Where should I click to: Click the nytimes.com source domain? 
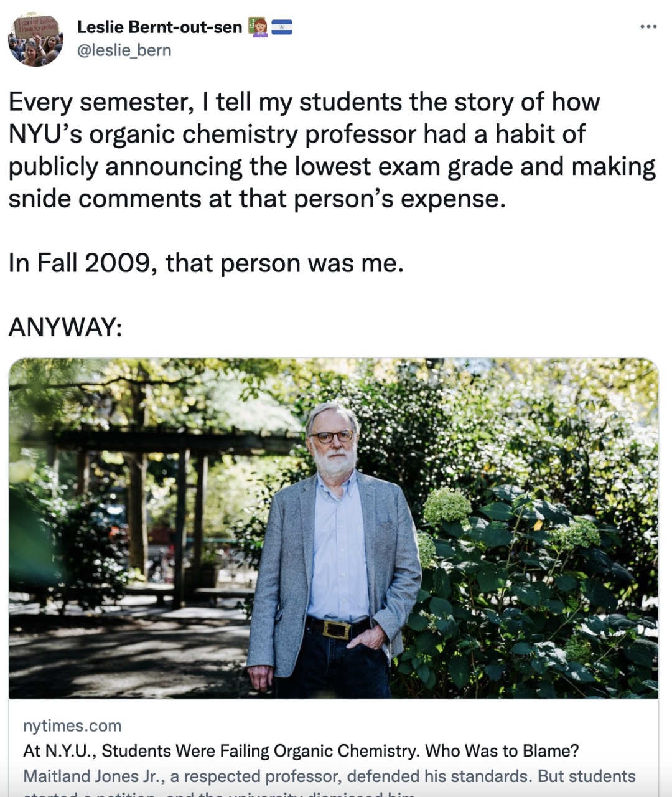pyautogui.click(x=72, y=725)
